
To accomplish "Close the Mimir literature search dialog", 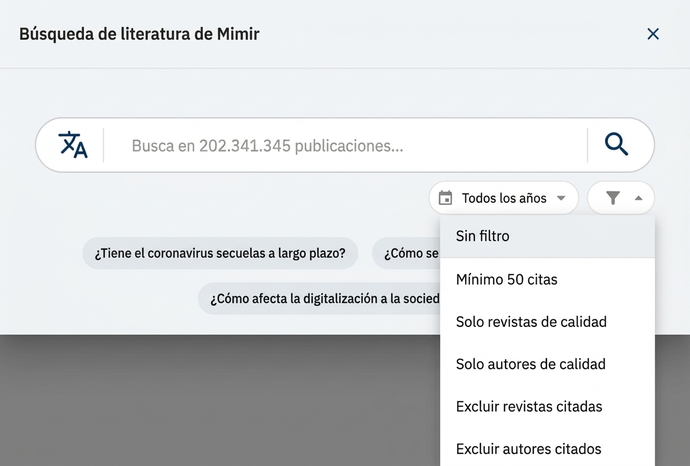I will [x=653, y=34].
